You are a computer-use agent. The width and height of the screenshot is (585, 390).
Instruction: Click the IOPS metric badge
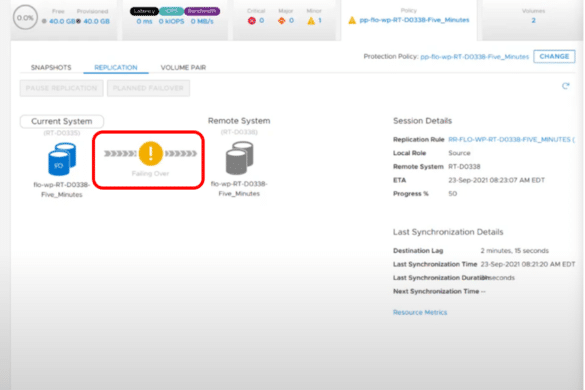point(171,11)
